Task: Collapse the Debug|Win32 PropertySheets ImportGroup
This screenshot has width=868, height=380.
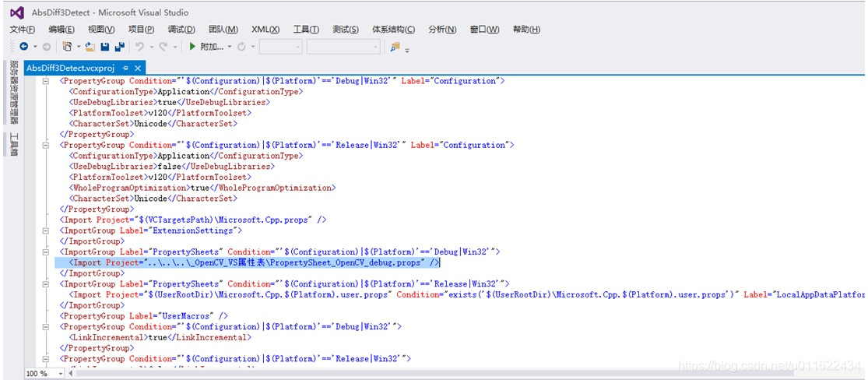Action: point(46,252)
